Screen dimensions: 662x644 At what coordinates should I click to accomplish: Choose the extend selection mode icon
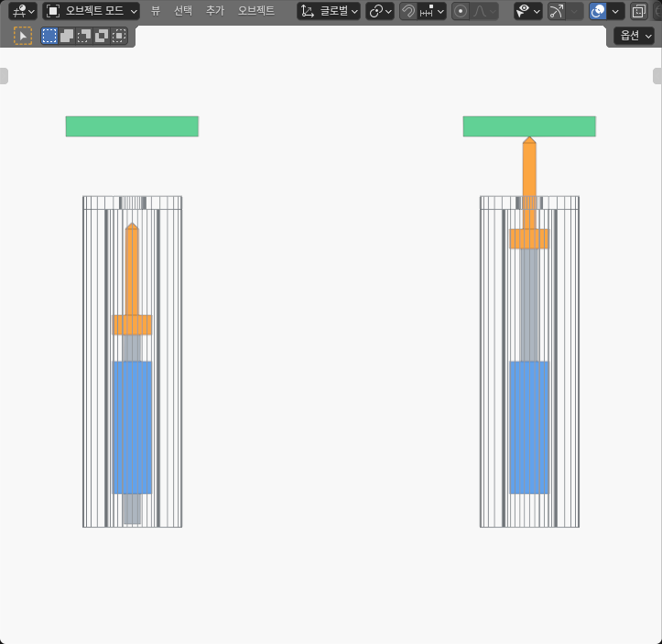coord(67,36)
